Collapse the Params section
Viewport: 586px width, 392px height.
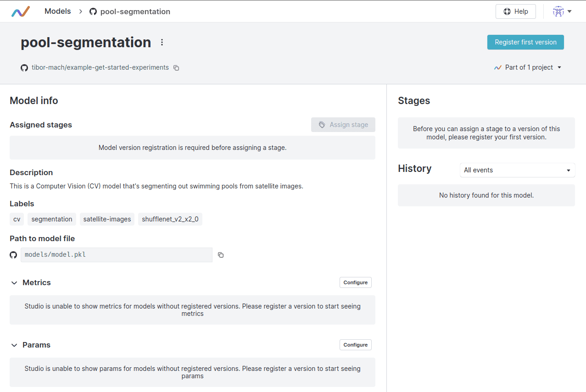tap(14, 345)
